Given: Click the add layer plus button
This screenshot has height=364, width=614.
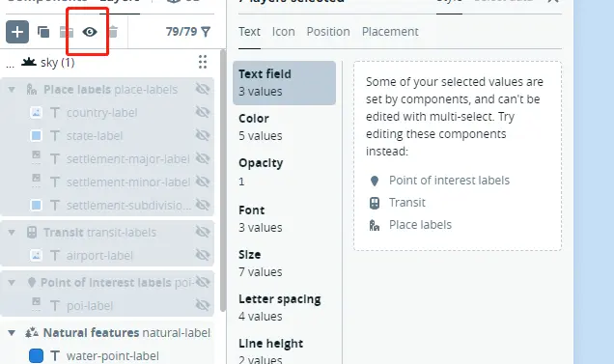Looking at the screenshot, I should [17, 32].
